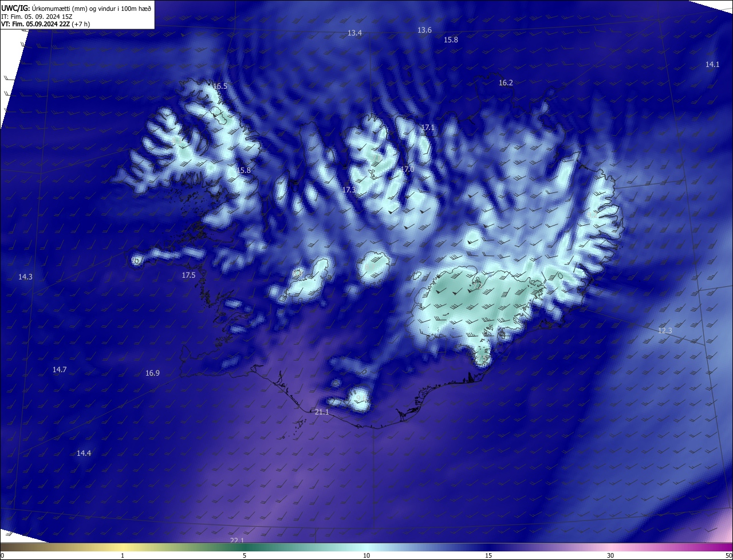Click the 12.3 value off the southeast coast
Image resolution: width=733 pixels, height=560 pixels.
tap(665, 330)
